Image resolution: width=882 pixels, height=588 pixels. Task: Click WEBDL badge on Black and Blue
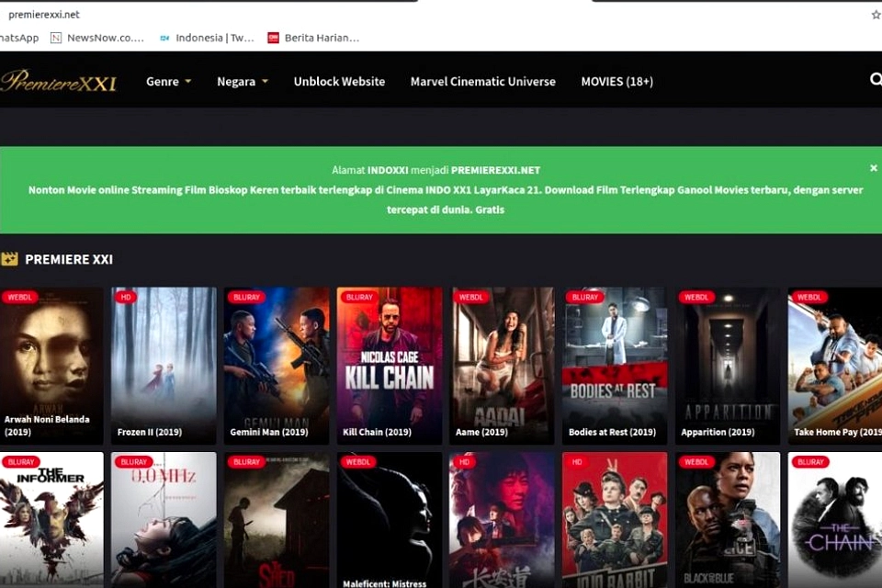(696, 462)
